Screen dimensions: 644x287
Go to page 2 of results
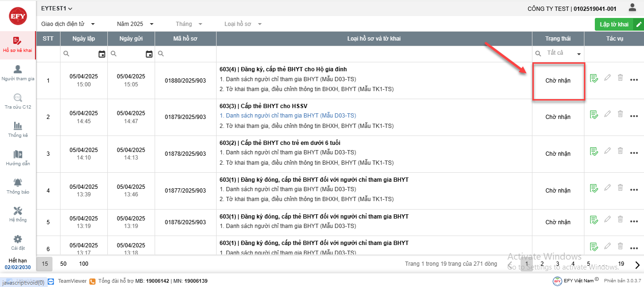[542, 264]
